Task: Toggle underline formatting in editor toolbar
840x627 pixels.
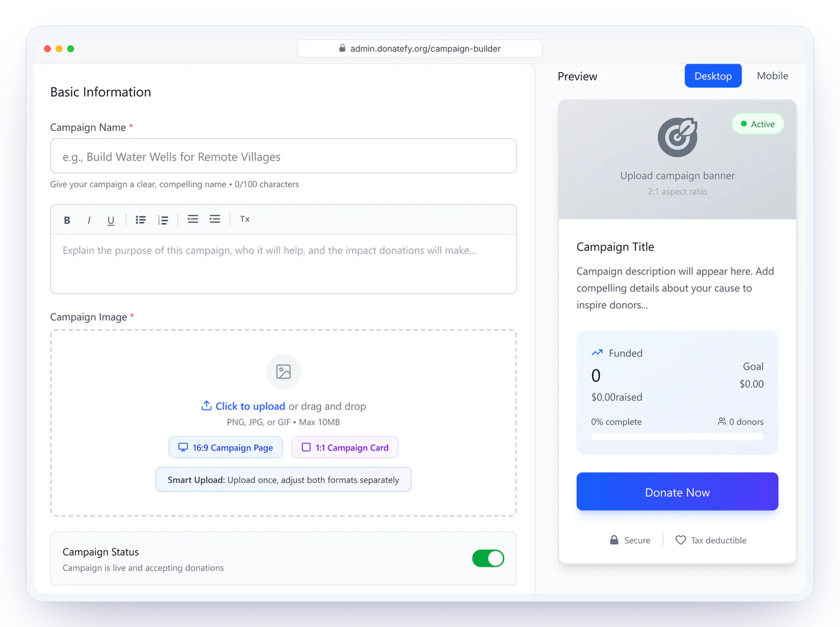Action: coord(110,220)
